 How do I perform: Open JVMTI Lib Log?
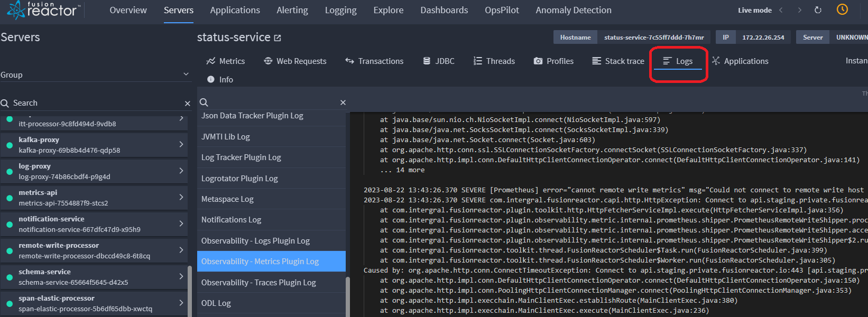pyautogui.click(x=271, y=136)
